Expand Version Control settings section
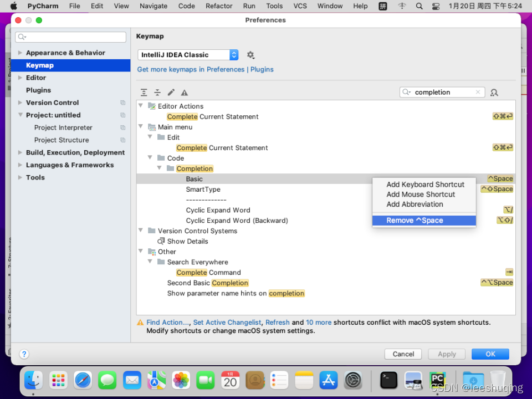532x399 pixels. (20, 103)
